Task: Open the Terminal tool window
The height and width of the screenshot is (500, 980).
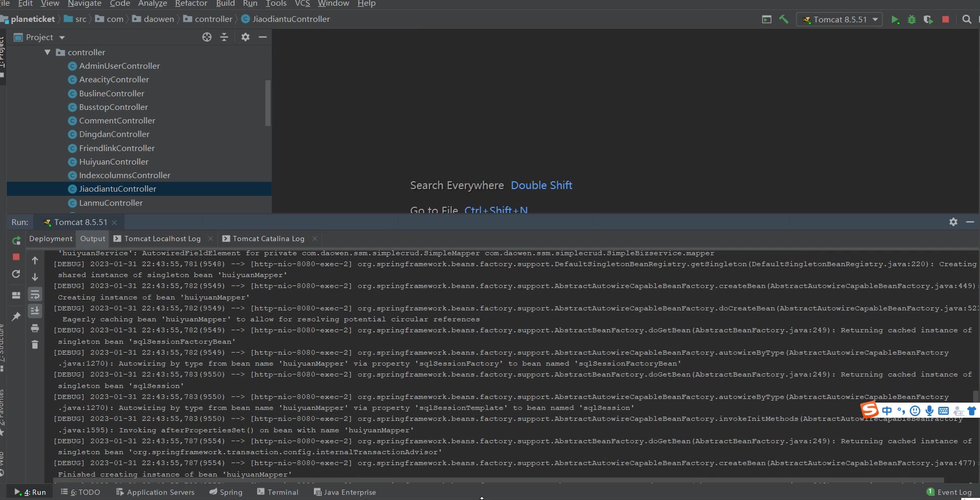Action: coord(277,492)
